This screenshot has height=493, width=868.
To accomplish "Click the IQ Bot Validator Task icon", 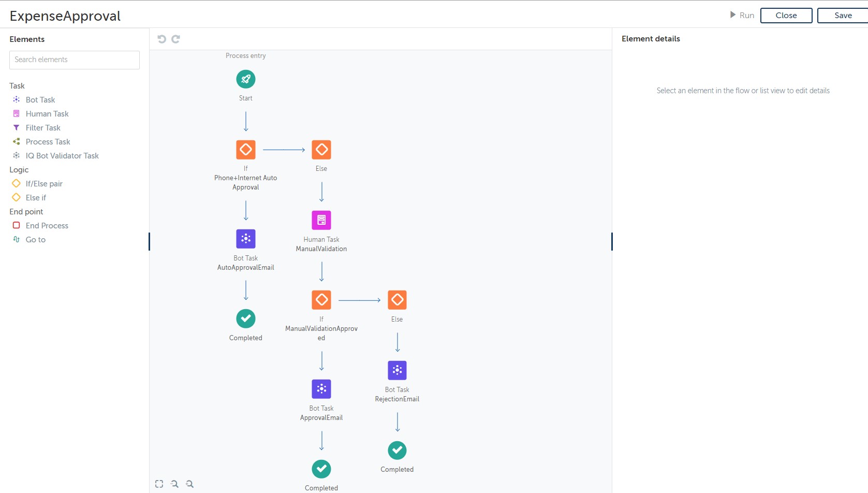I will coord(17,155).
